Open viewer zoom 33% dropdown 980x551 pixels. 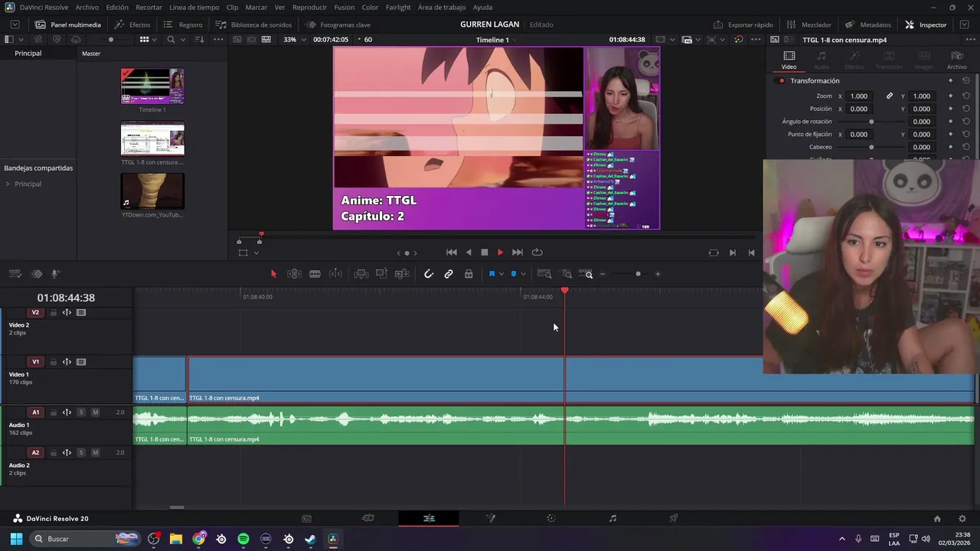(294, 39)
